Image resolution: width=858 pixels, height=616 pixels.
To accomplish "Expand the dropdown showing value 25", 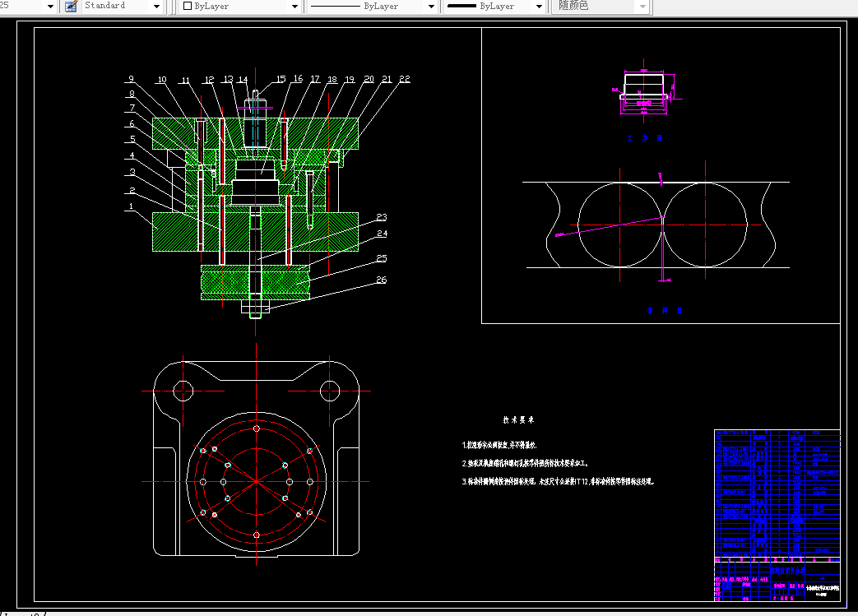I will [50, 7].
